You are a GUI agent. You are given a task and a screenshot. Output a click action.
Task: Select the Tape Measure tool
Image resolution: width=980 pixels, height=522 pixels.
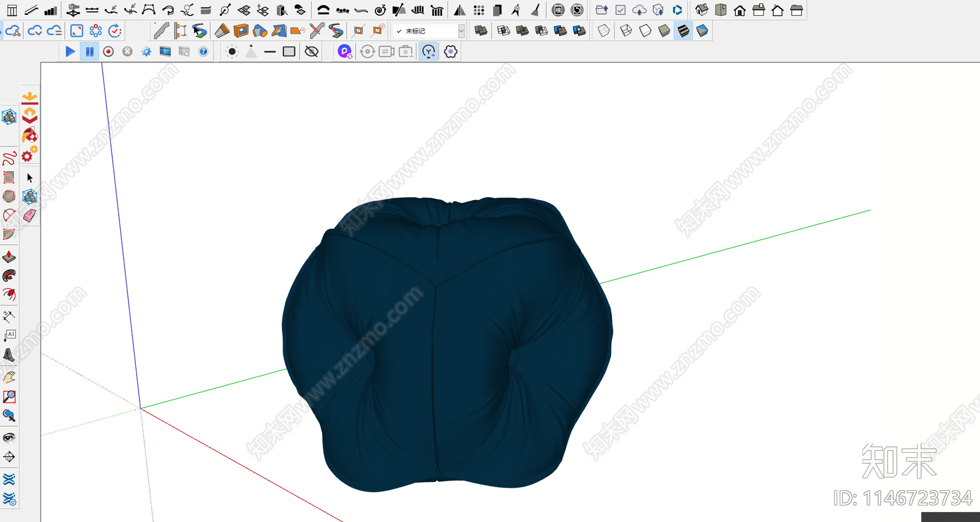pos(9,316)
